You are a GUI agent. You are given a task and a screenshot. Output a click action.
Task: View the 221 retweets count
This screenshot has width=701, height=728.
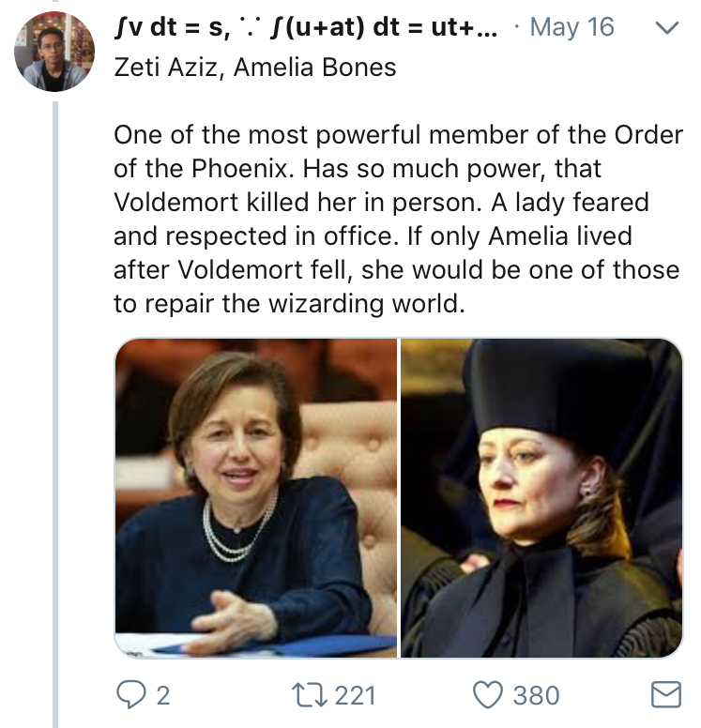click(x=355, y=695)
